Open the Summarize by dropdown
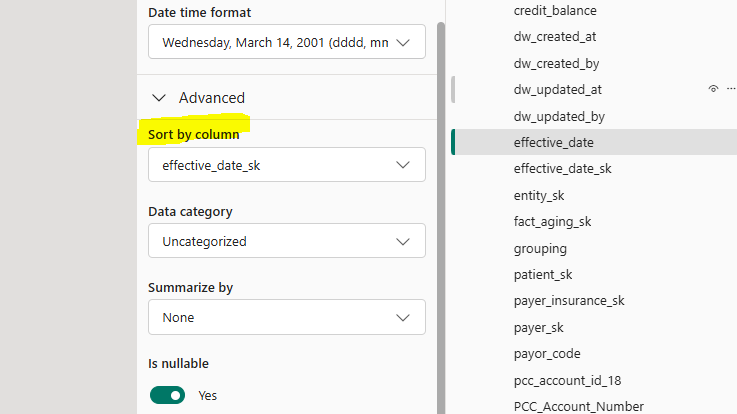737x414 pixels. click(x=287, y=317)
